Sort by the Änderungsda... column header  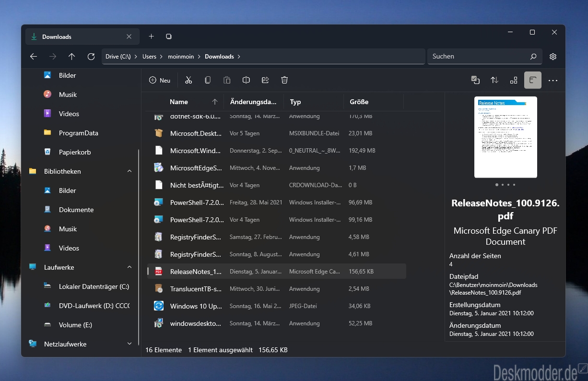(x=253, y=102)
